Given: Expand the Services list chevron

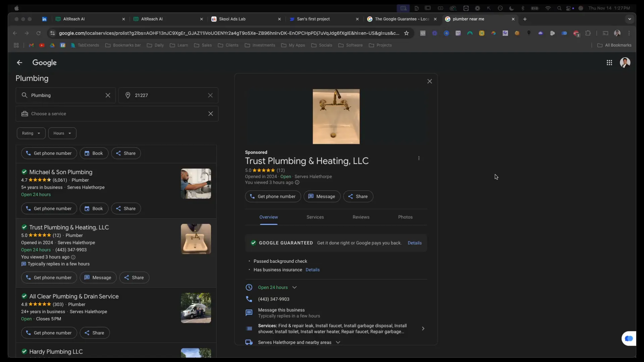Looking at the screenshot, I should point(423,328).
